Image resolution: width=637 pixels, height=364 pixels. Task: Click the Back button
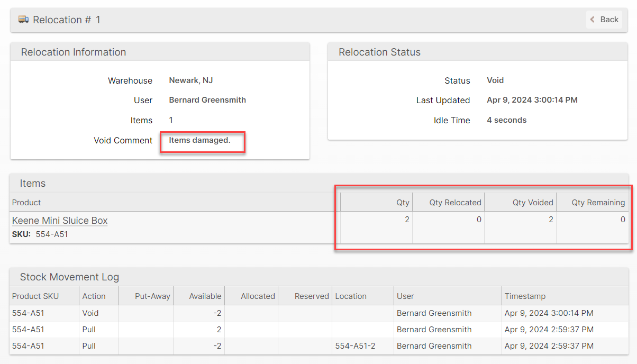[x=604, y=20]
